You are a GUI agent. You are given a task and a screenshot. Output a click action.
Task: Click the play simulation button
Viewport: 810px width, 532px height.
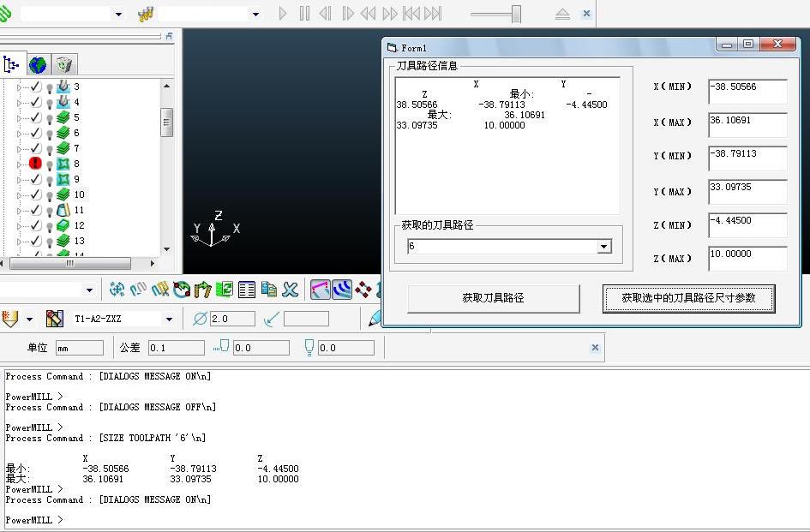[283, 14]
